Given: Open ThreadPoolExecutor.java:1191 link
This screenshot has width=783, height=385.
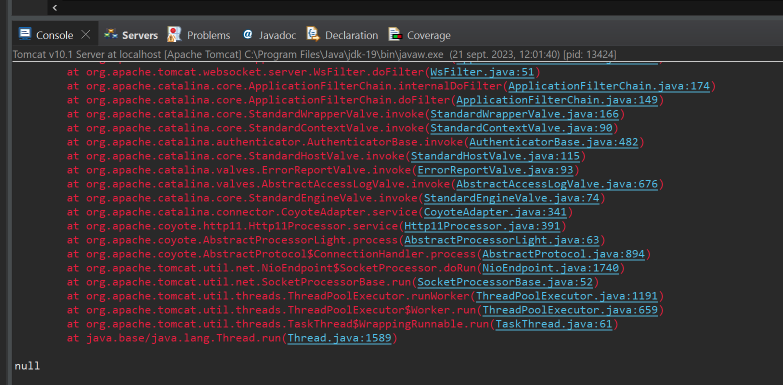Looking at the screenshot, I should pos(567,296).
